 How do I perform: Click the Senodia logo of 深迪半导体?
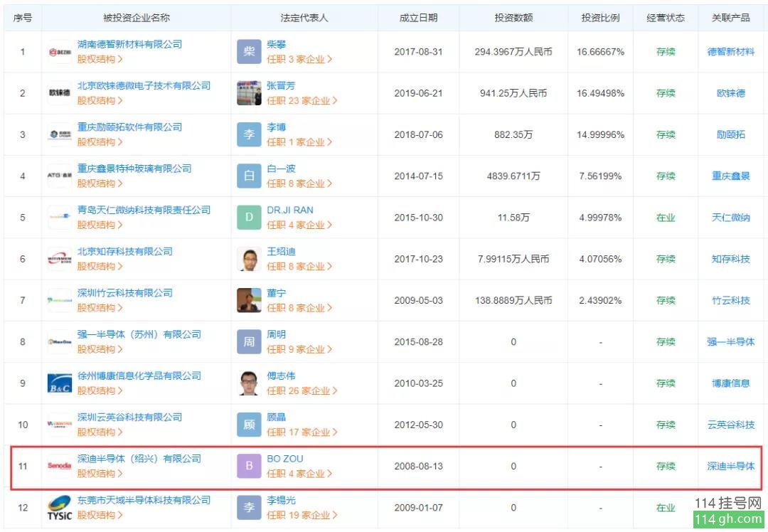[60, 466]
